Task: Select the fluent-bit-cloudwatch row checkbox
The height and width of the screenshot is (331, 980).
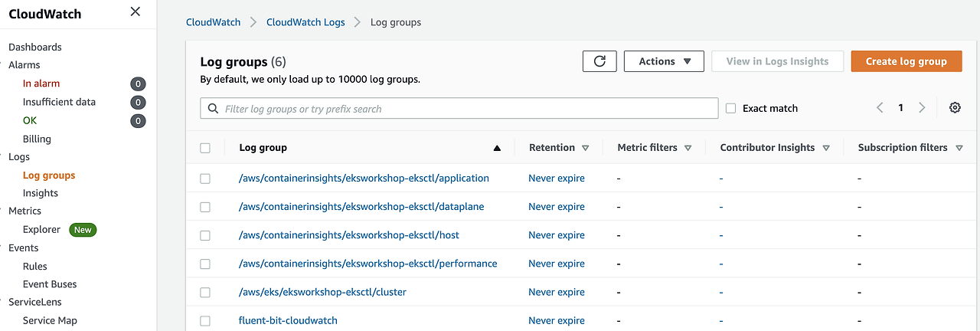Action: tap(205, 320)
